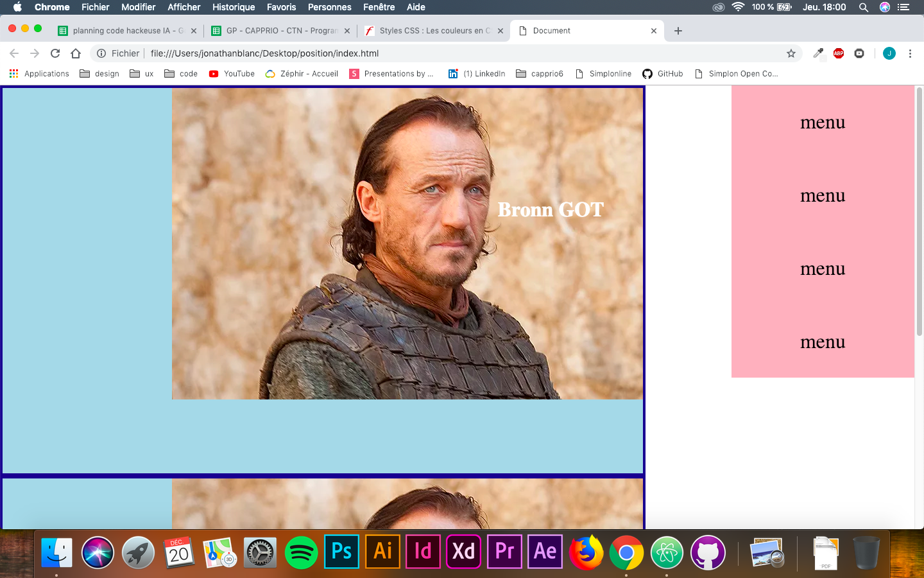Open the Chrome application menu
This screenshot has width=924, height=578.
tap(52, 7)
